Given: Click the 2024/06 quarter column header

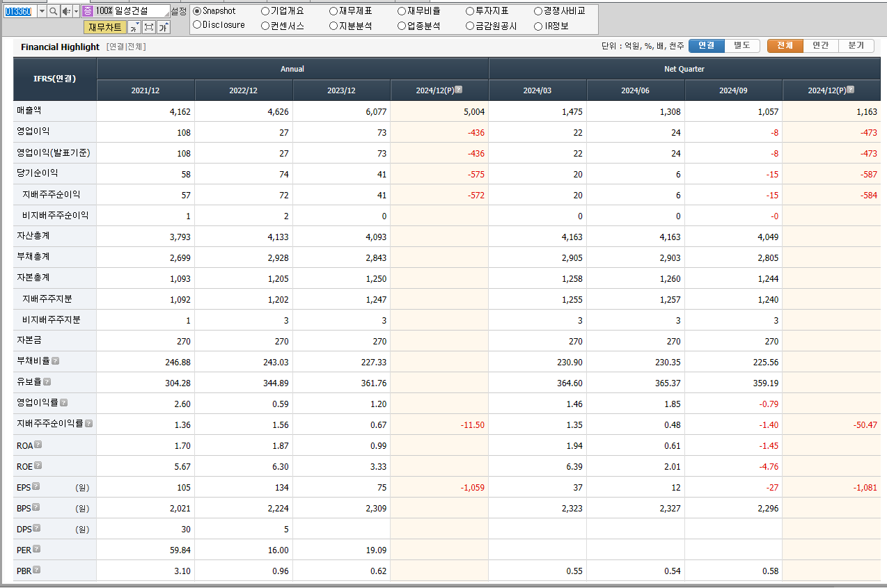Looking at the screenshot, I should pyautogui.click(x=636, y=90).
